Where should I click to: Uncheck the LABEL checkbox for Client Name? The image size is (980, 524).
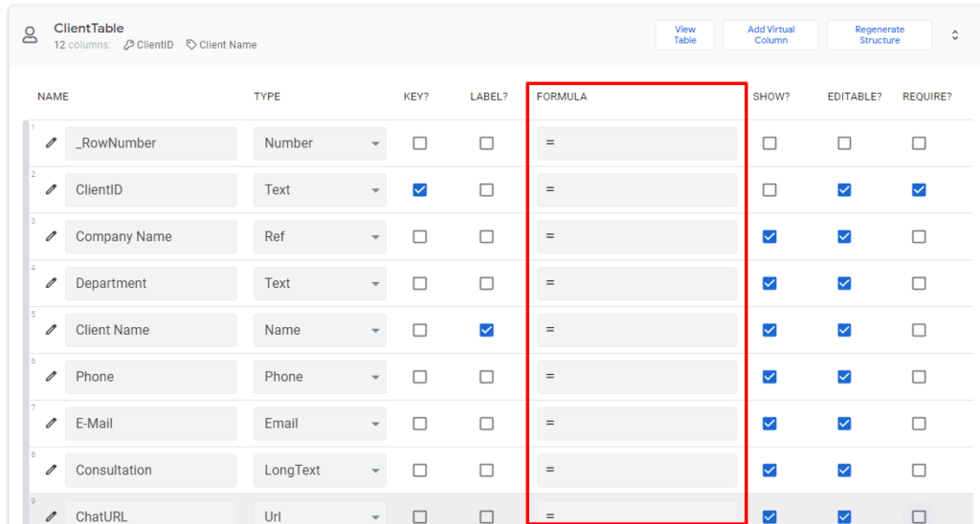486,330
